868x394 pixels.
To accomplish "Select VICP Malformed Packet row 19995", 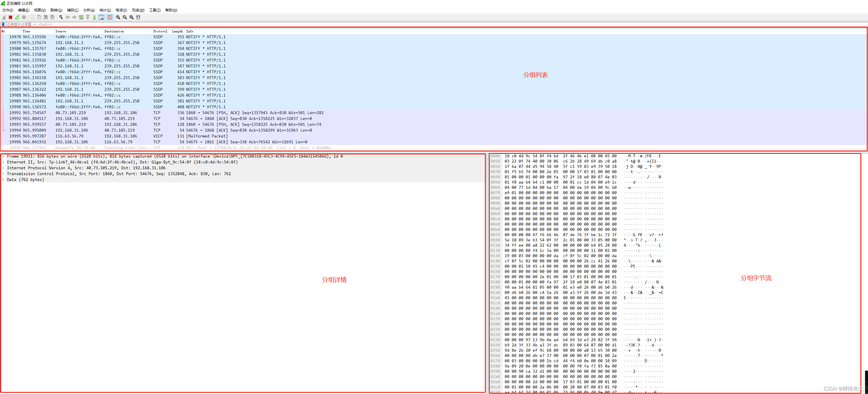I will click(434, 136).
